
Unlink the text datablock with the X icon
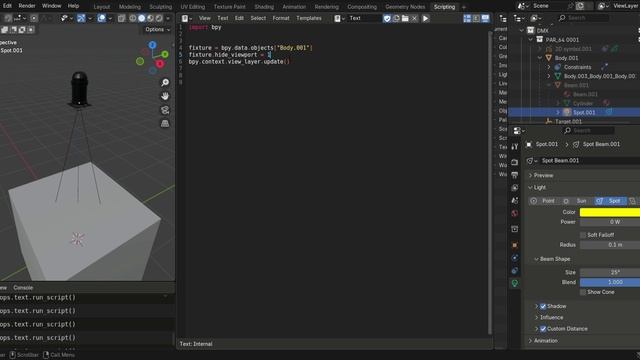(414, 18)
